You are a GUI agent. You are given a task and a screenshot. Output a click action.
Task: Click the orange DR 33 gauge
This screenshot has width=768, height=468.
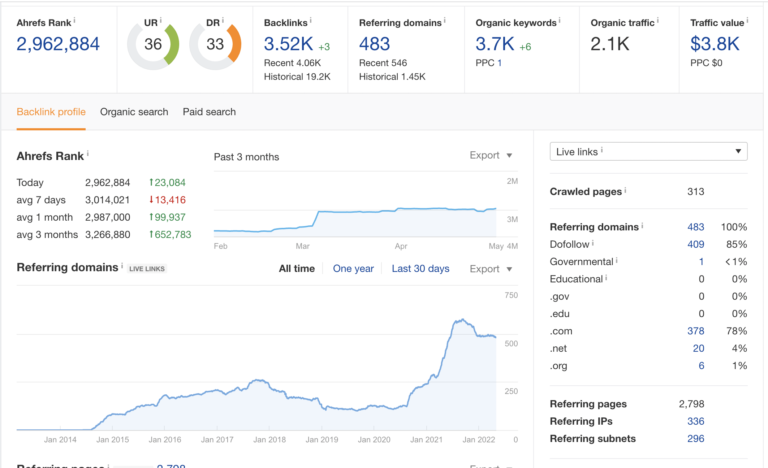(x=215, y=45)
